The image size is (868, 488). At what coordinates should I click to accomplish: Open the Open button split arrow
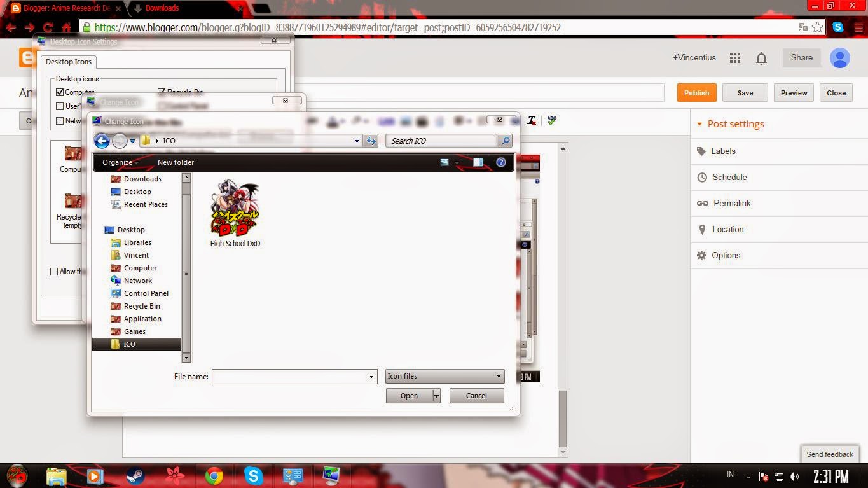pyautogui.click(x=436, y=396)
